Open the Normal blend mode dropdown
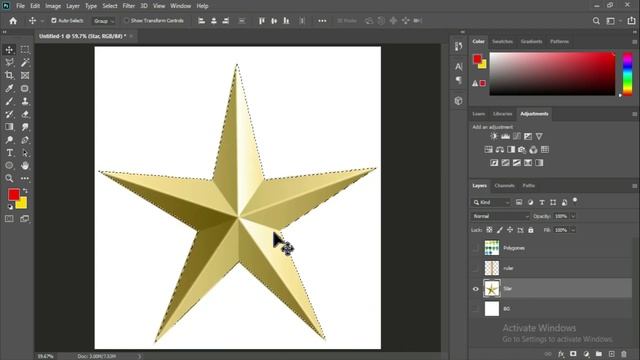The image size is (640, 360). pyautogui.click(x=500, y=216)
